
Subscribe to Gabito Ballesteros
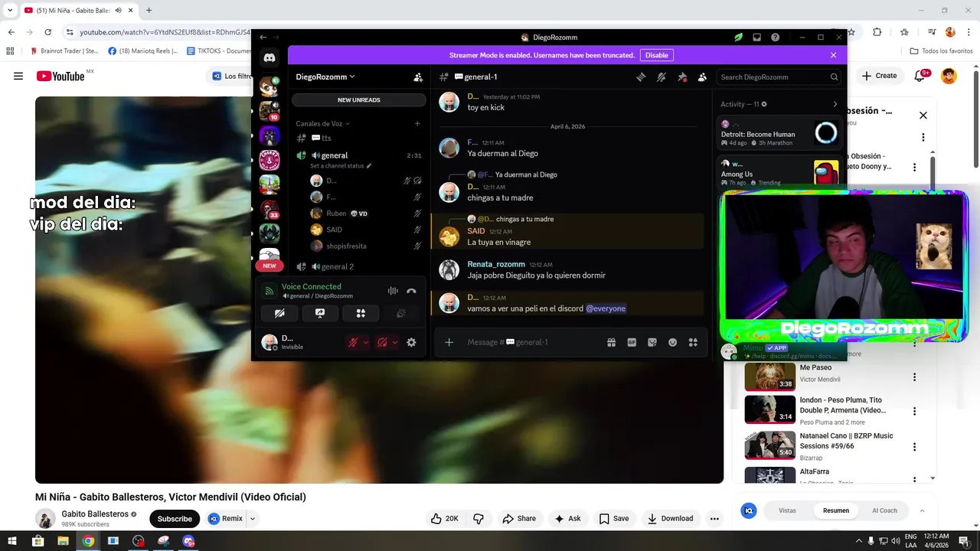175,519
